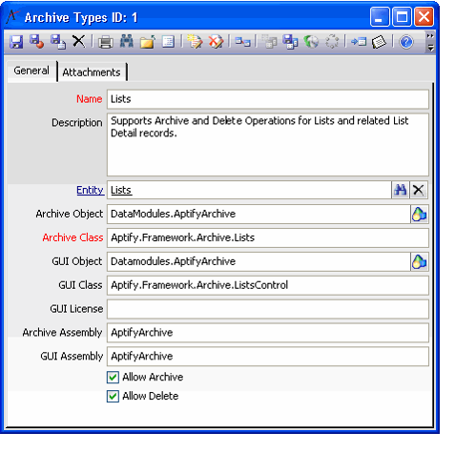
Task: Click the two linked windows toolbar icon
Action: click(x=242, y=42)
